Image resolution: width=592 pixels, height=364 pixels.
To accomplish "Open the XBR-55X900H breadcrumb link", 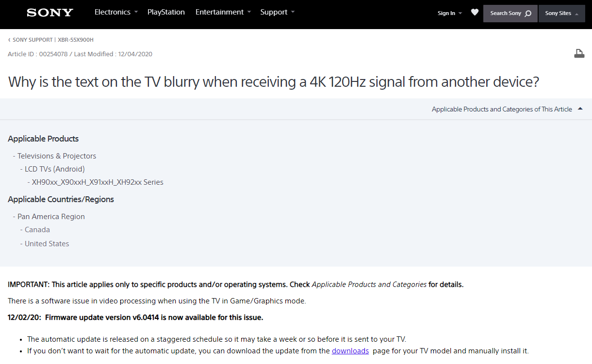I will [x=76, y=40].
